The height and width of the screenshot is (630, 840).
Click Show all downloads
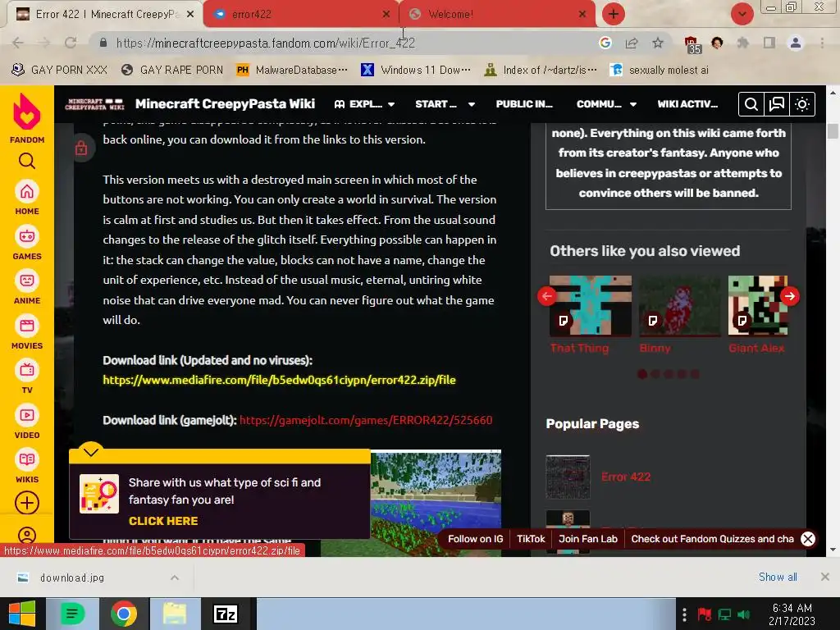pyautogui.click(x=778, y=577)
